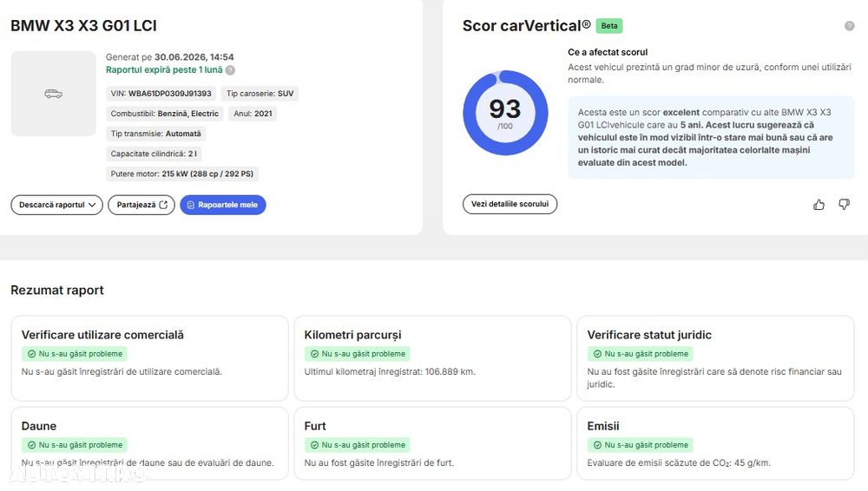
Task: Open the Descarcă raportul dropdown
Action: 56,205
